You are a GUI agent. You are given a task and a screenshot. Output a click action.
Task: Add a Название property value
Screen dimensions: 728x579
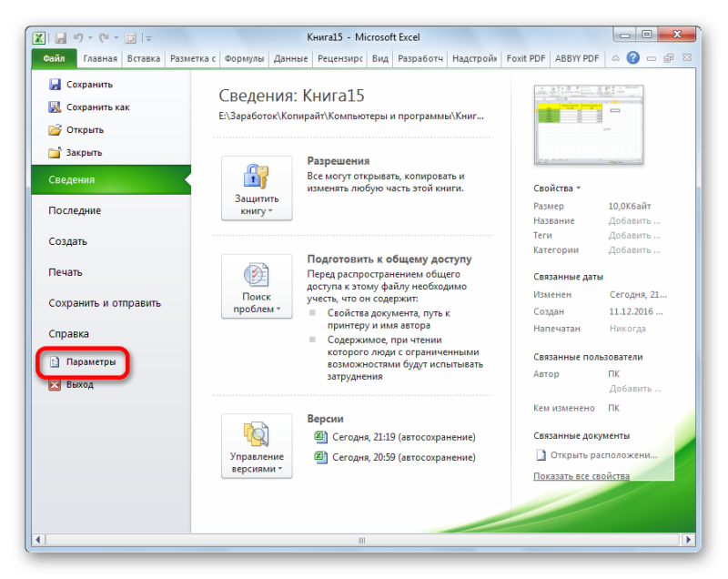coord(634,221)
